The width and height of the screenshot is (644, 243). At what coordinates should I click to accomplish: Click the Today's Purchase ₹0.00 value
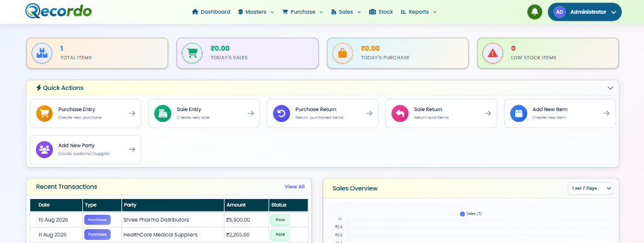[x=370, y=48]
